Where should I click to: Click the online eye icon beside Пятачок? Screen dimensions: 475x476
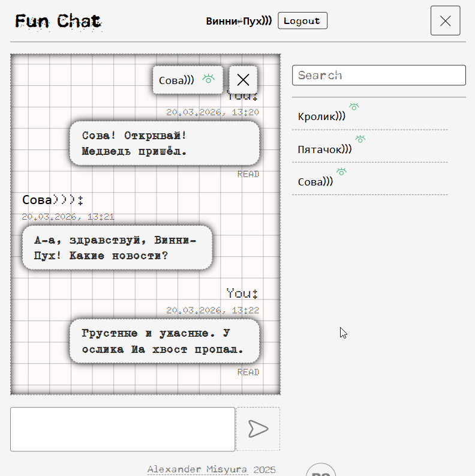[x=360, y=139]
